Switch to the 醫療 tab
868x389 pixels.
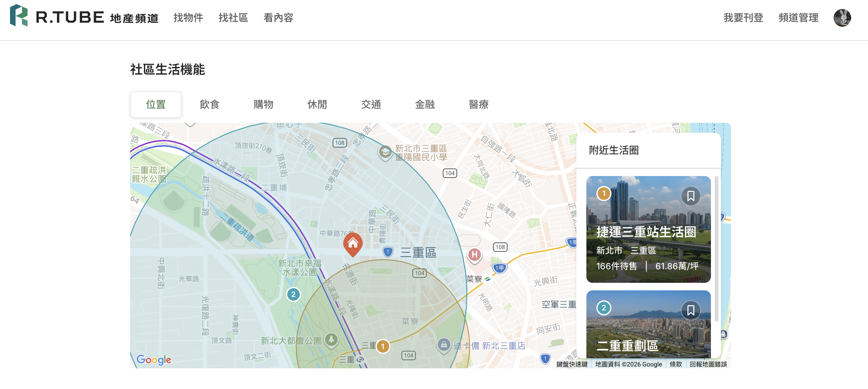click(x=479, y=104)
